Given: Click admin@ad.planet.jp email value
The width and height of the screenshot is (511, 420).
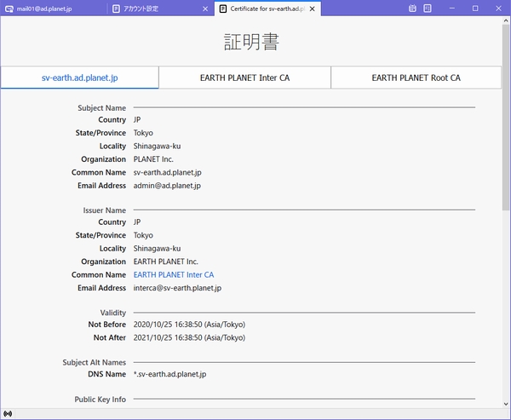Looking at the screenshot, I should [x=167, y=186].
